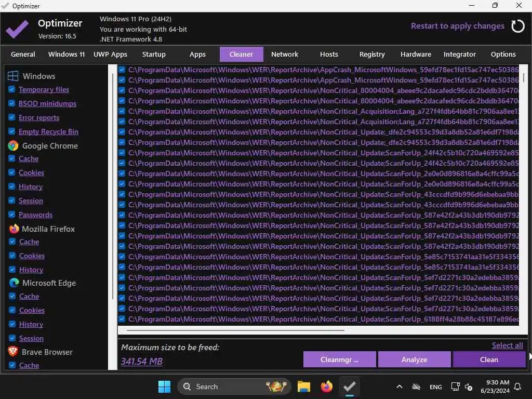The width and height of the screenshot is (532, 399).
Task: Toggle Google Chrome Session checkbox
Action: pyautogui.click(x=11, y=201)
